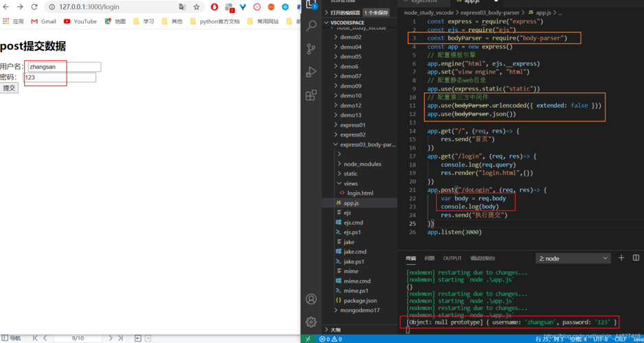Screen dimensions: 644x343
Task: Split the terminal panel
Action: click(636, 258)
